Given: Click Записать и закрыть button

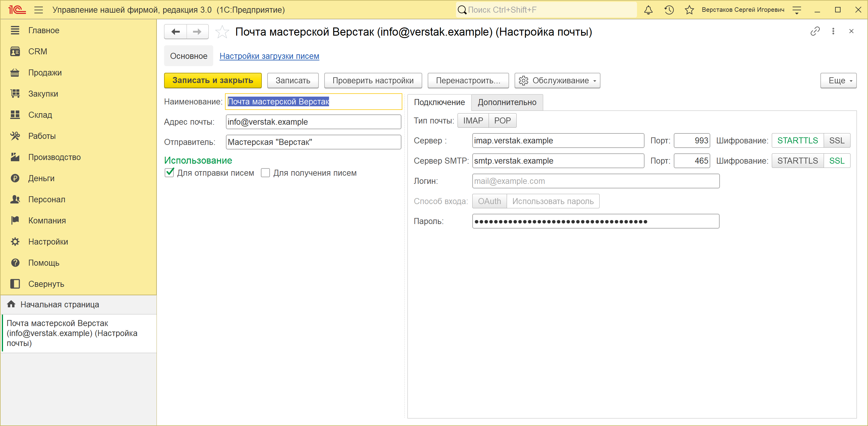Looking at the screenshot, I should [x=213, y=80].
